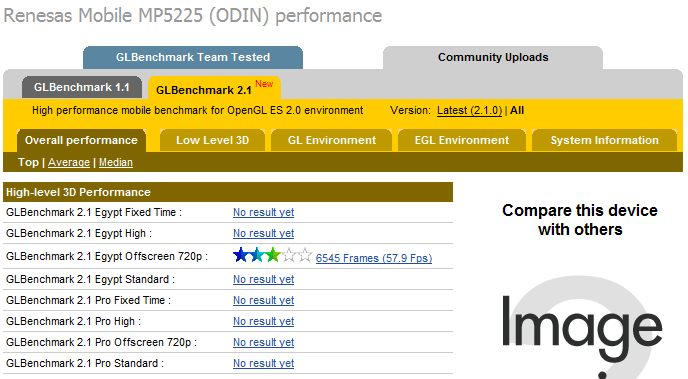The height and width of the screenshot is (379, 688).
Task: Click the Egypt Offscreen 720p star rating
Action: [x=272, y=255]
